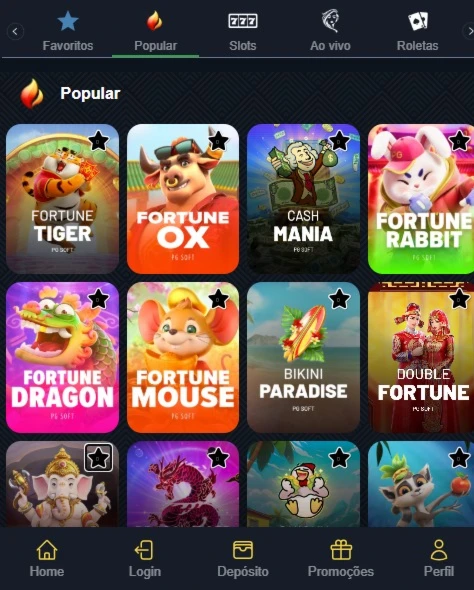Open the Double Fortune game card
This screenshot has width=474, height=590.
click(x=421, y=357)
